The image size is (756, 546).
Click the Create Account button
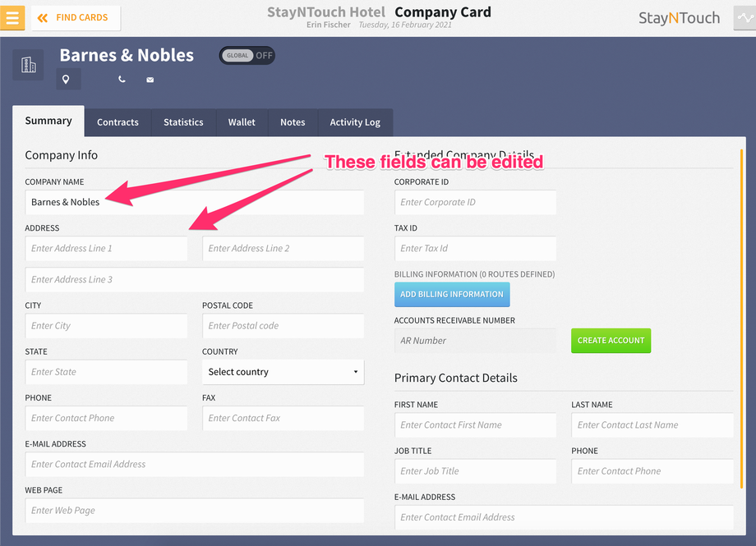[611, 341]
